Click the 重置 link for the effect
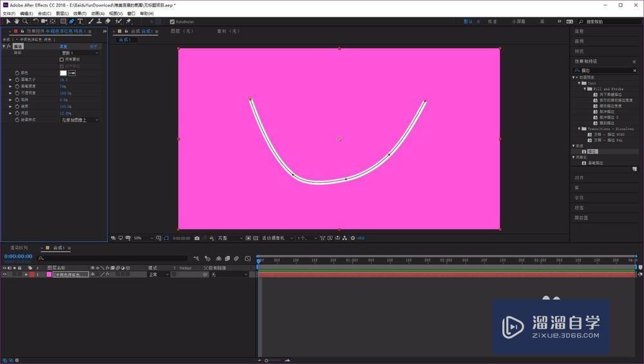Screen dimensions: 644x364 (x=64, y=46)
